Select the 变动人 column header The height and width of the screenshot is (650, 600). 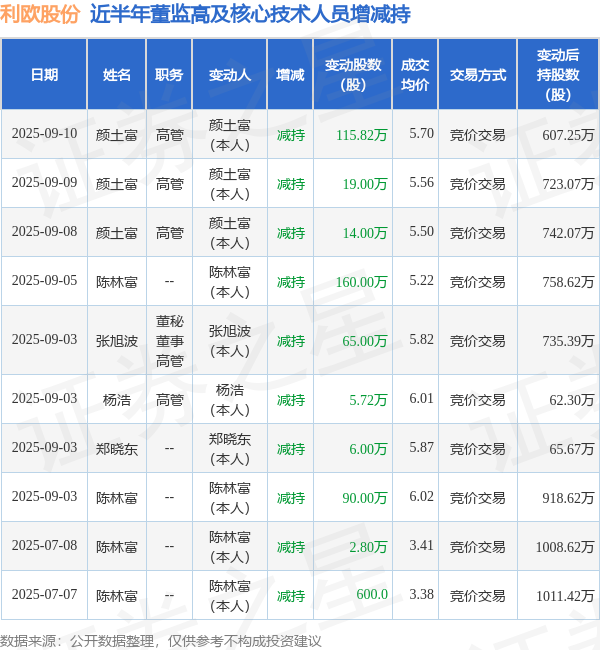(x=230, y=75)
